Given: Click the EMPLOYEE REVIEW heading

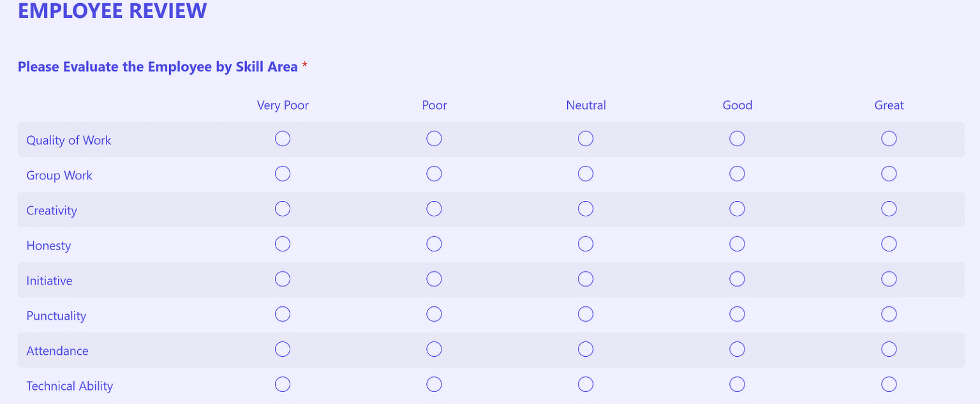Looking at the screenshot, I should pyautogui.click(x=112, y=11).
